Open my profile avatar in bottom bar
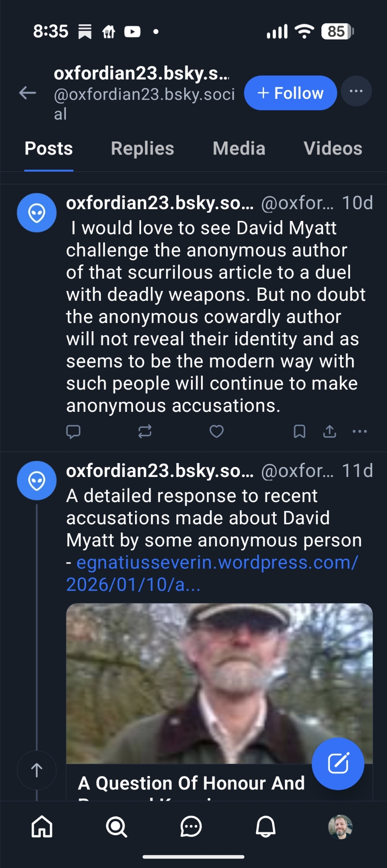This screenshot has height=868, width=387. click(340, 826)
